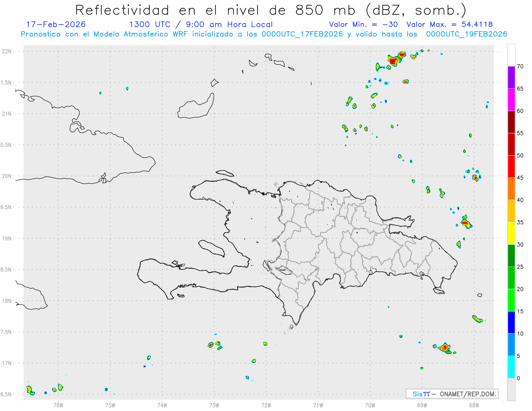Click the colorbar tick label '10'
The height and width of the screenshot is (411, 532).
point(520,334)
